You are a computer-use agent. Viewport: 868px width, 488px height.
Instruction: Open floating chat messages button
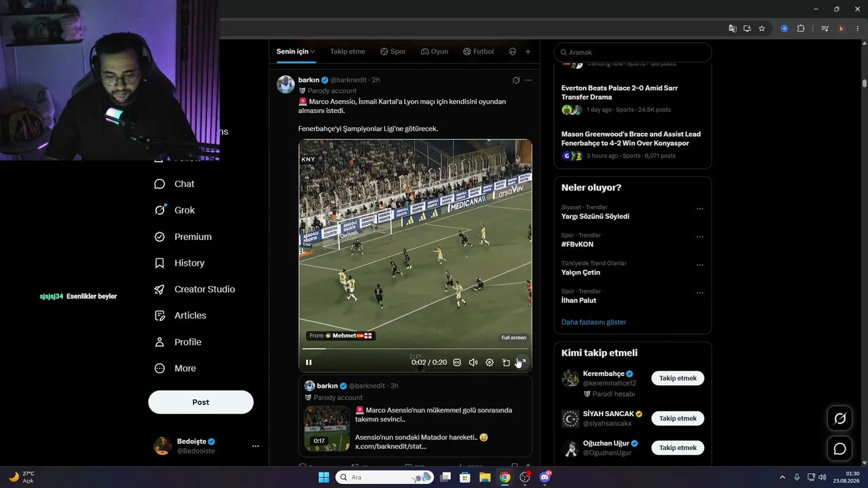[x=840, y=449]
